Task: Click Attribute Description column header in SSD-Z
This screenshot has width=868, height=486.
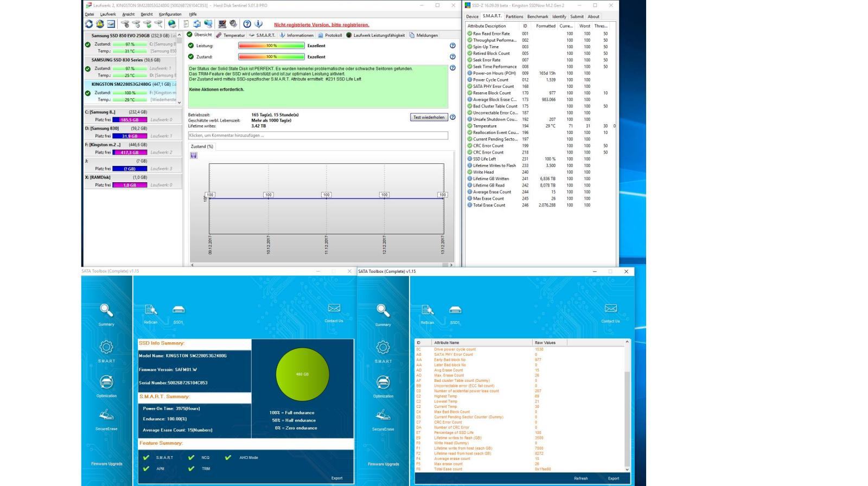Action: (x=493, y=26)
